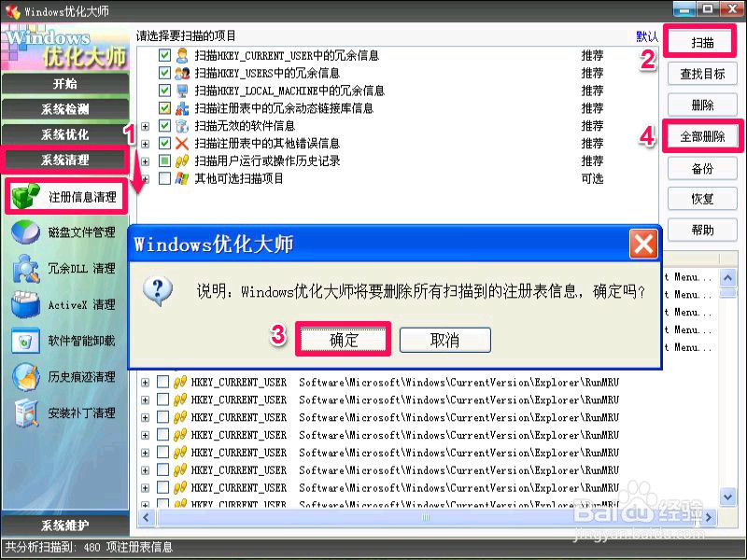Click Windows flag icon of 其他可选扫描项目
The width and height of the screenshot is (747, 560).
(x=182, y=178)
